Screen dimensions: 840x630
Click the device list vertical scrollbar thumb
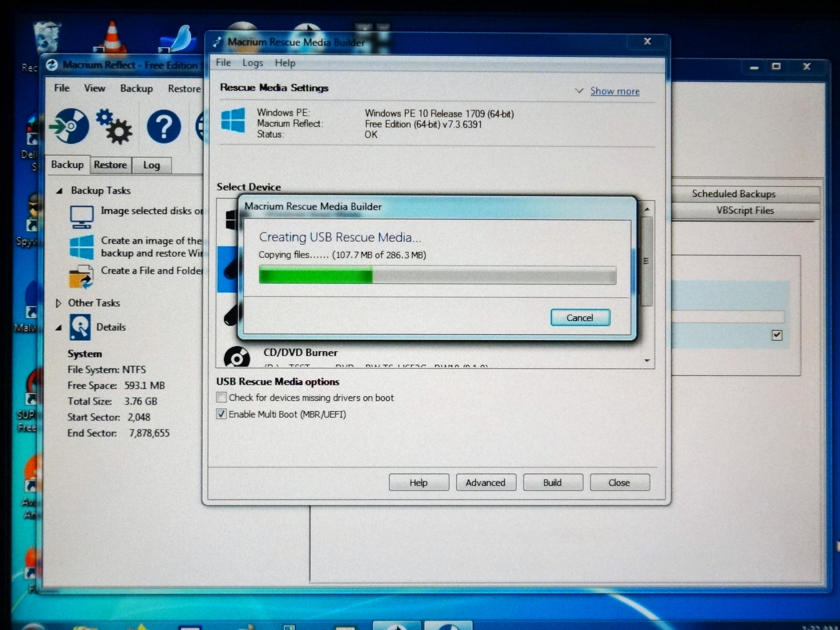coord(647,261)
